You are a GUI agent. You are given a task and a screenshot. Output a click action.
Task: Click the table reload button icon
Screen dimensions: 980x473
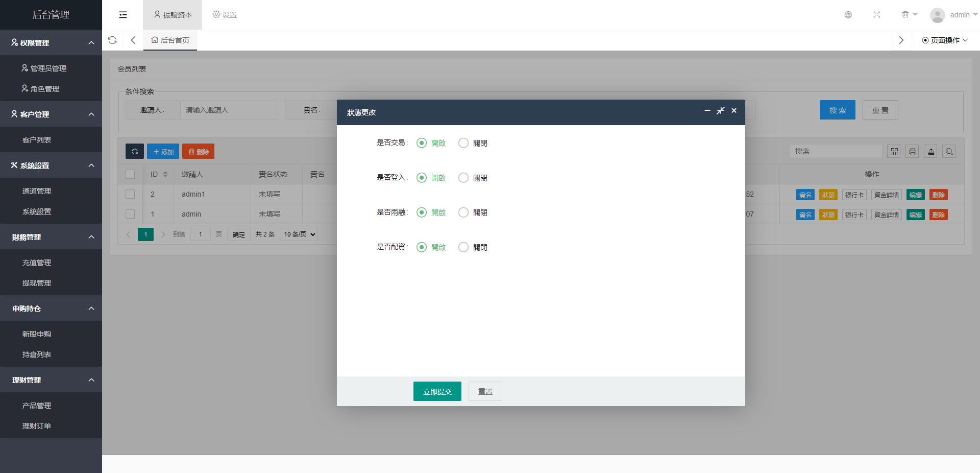[x=135, y=152]
